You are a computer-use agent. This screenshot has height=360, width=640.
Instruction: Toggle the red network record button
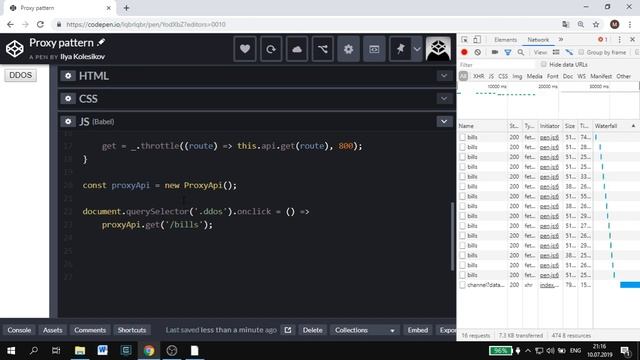tap(464, 52)
